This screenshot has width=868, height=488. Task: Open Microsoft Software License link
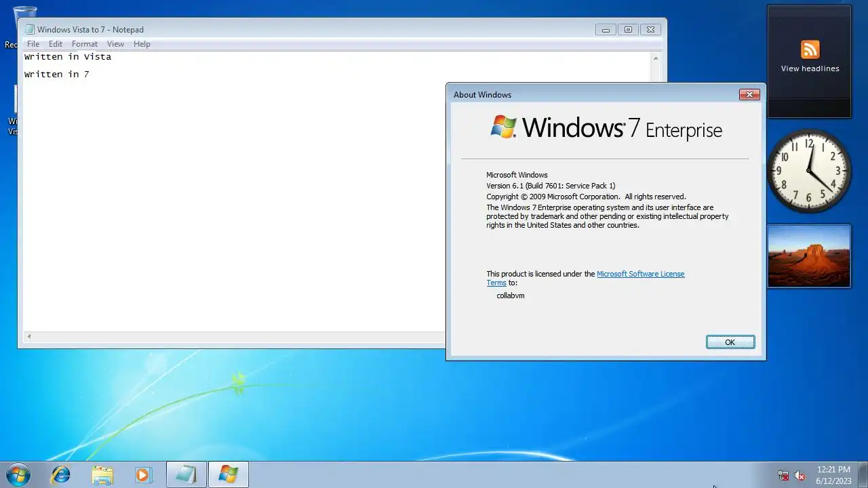point(641,274)
